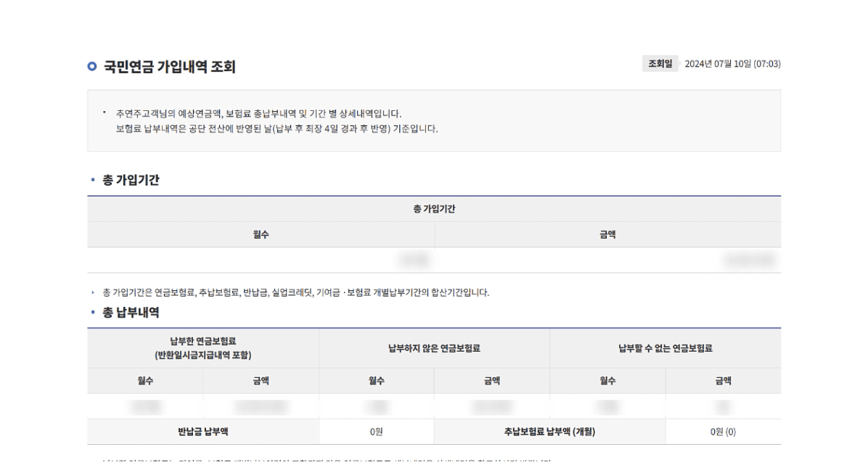Click the 반납금 납부액 label cell
Screen dimensions: 868x473
tap(202, 432)
